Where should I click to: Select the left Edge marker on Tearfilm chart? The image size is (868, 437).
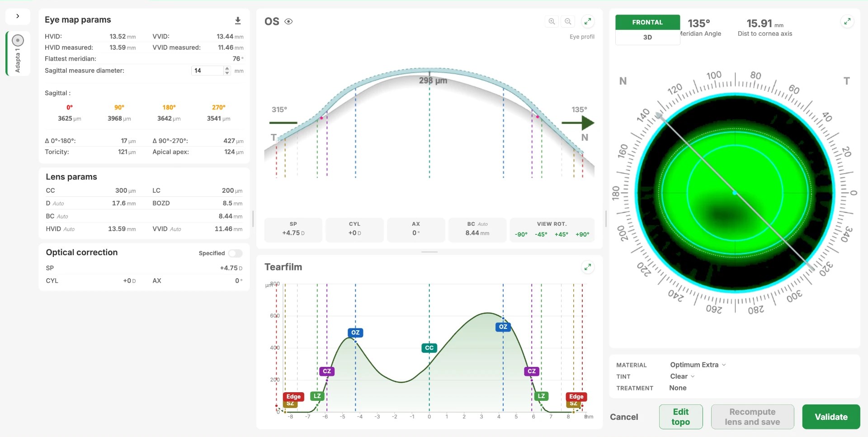(293, 396)
